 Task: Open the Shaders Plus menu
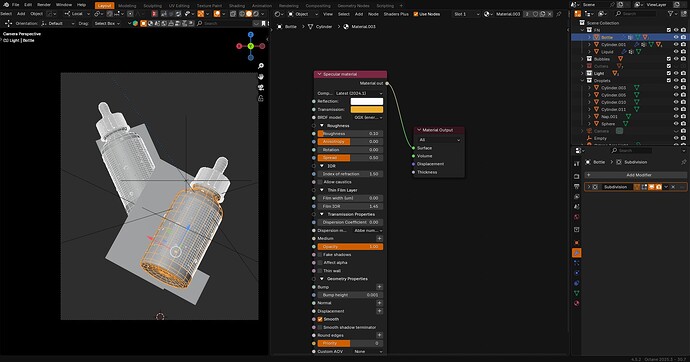(x=396, y=14)
